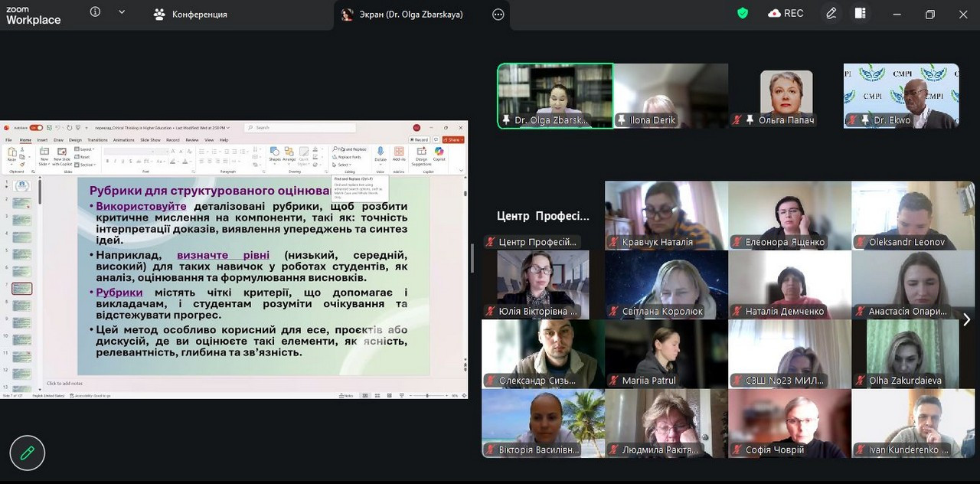Click New Slide with Copilot icon
Viewport: 980px width, 484px height.
pyautogui.click(x=62, y=152)
